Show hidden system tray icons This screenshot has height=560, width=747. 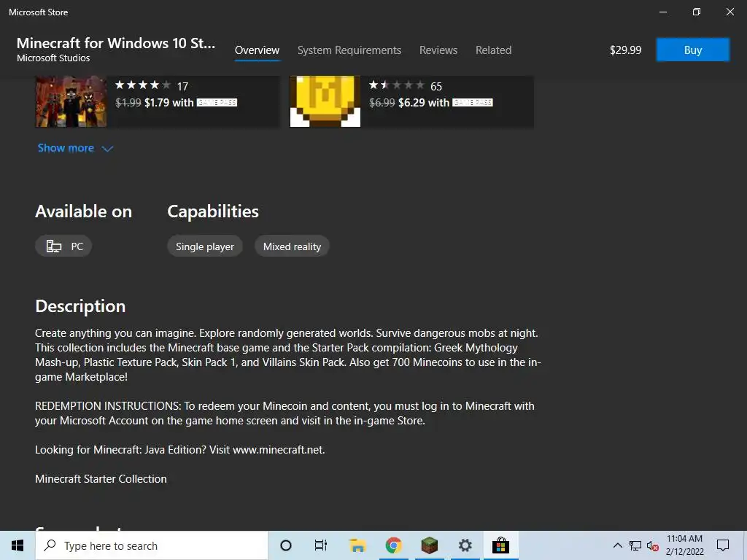tap(617, 545)
